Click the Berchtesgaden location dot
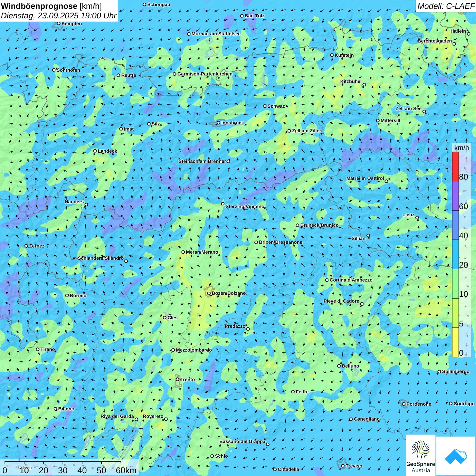The image size is (476, 476). [454, 44]
